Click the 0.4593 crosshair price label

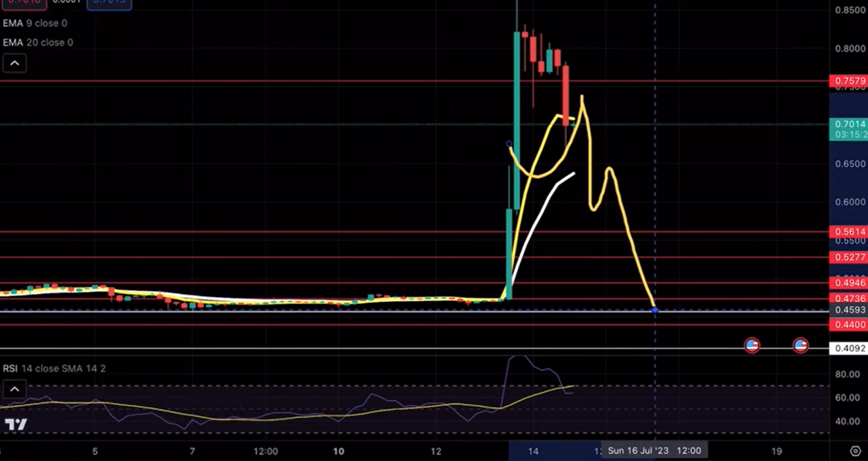click(x=848, y=310)
